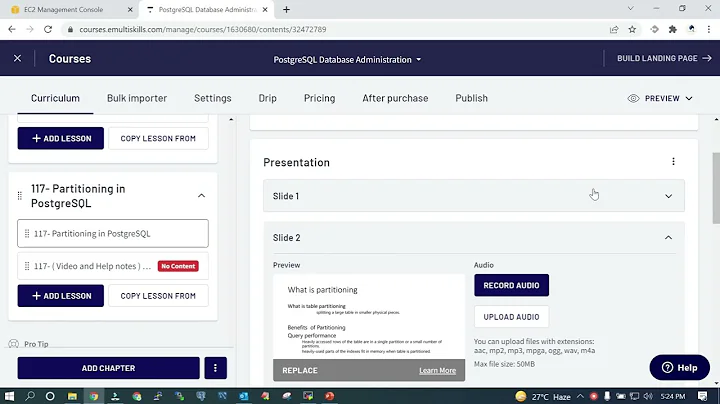Click the Pro Tip icon
The height and width of the screenshot is (404, 720).
click(x=14, y=344)
